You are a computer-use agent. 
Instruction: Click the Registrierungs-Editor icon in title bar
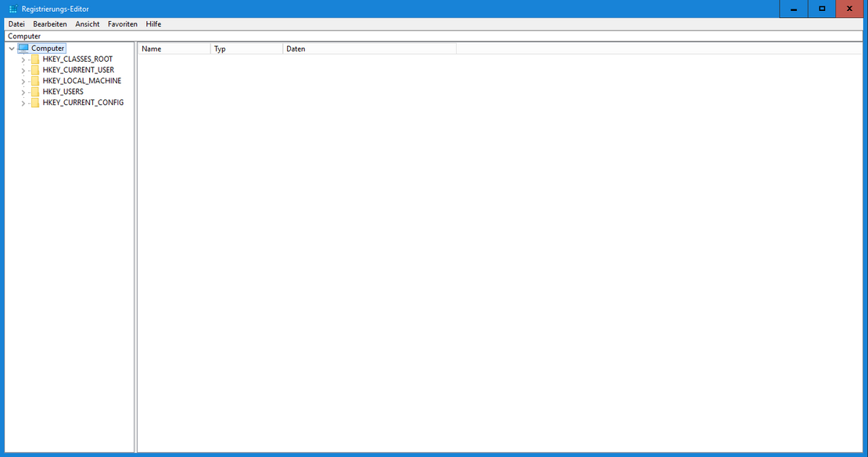pyautogui.click(x=13, y=9)
